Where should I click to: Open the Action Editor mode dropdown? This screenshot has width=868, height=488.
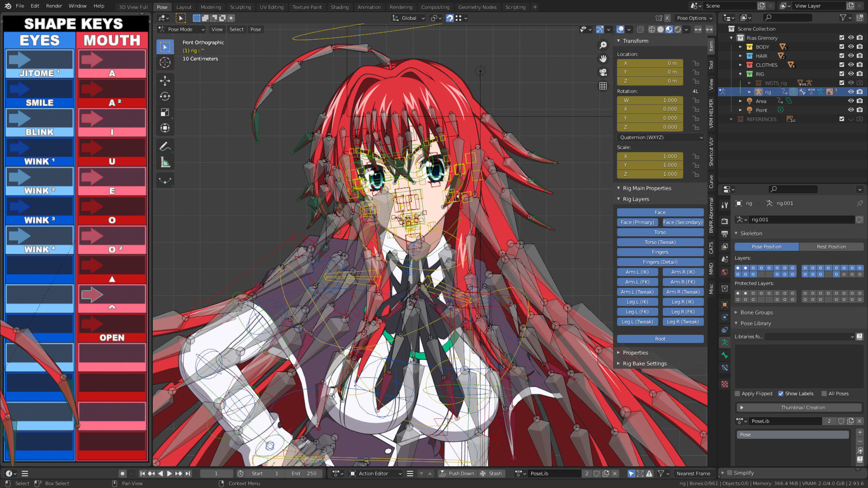pos(376,474)
